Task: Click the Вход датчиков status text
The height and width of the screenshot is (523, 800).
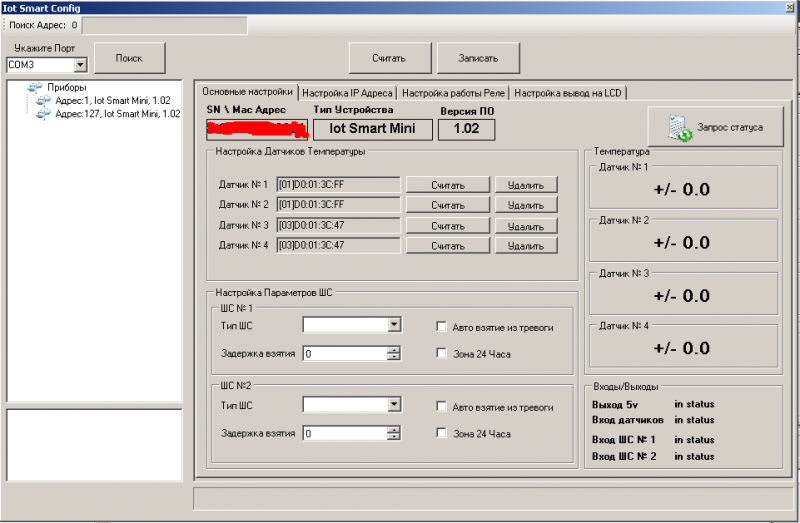Action: coord(694,420)
